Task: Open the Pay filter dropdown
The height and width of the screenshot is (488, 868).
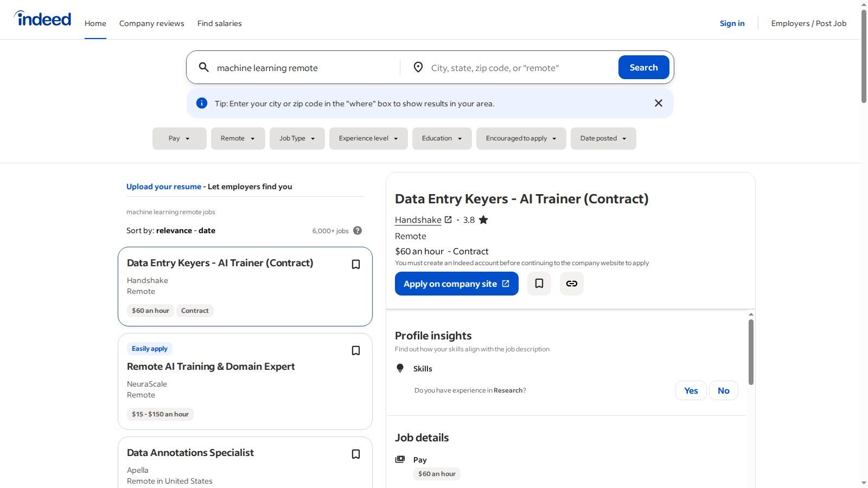Action: click(179, 138)
